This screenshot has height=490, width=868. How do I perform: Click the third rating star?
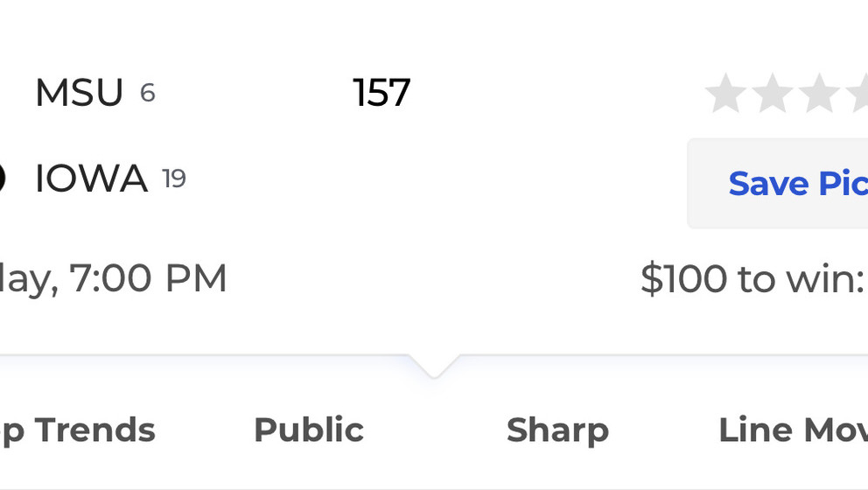819,93
